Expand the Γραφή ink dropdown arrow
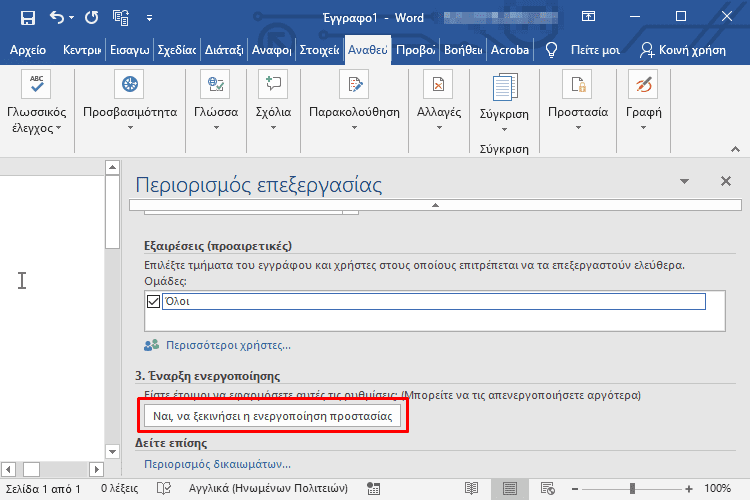Screen dimensions: 750x500 point(643,127)
